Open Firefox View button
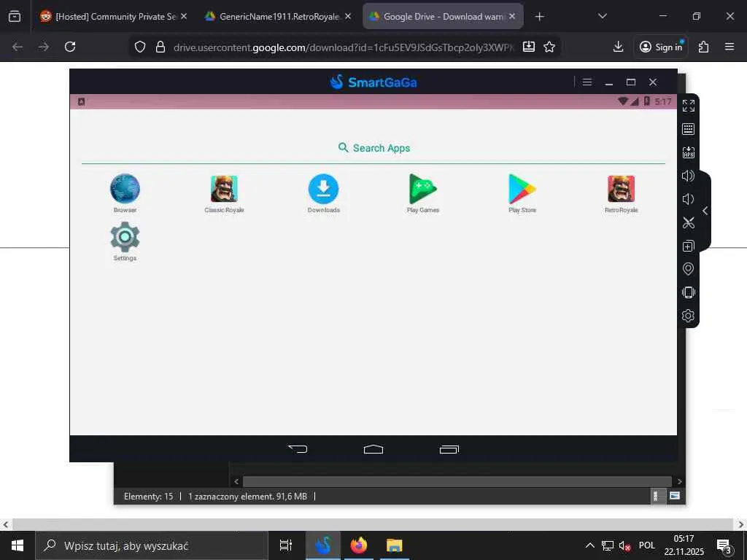The width and height of the screenshot is (747, 560). [x=15, y=16]
